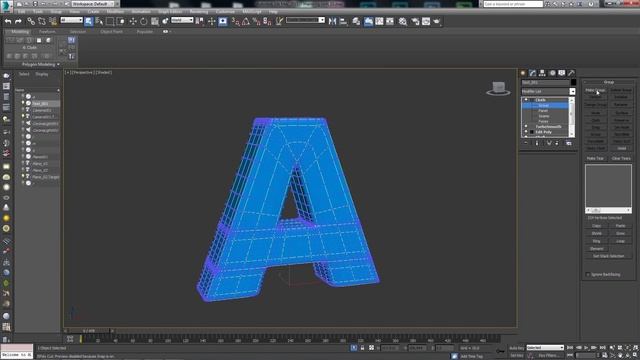This screenshot has height=360, width=640.
Task: Activate the Unlink Selection tool
Action: point(42,21)
